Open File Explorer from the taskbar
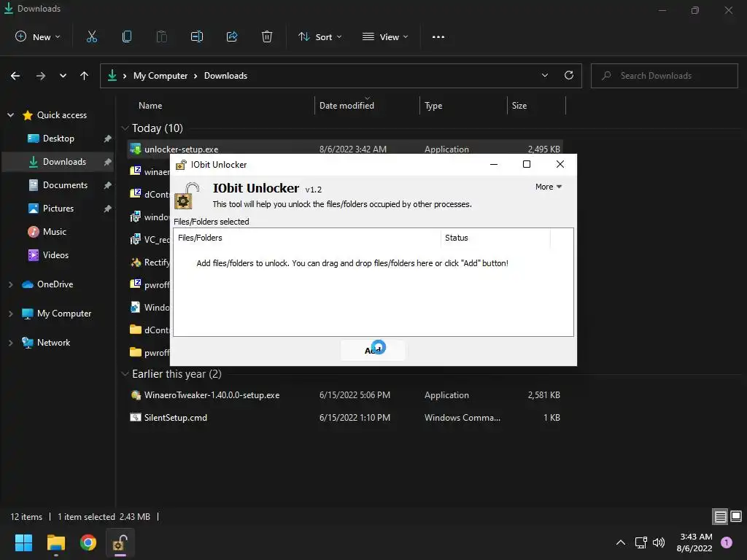Screen dimensions: 747x560 (55, 542)
